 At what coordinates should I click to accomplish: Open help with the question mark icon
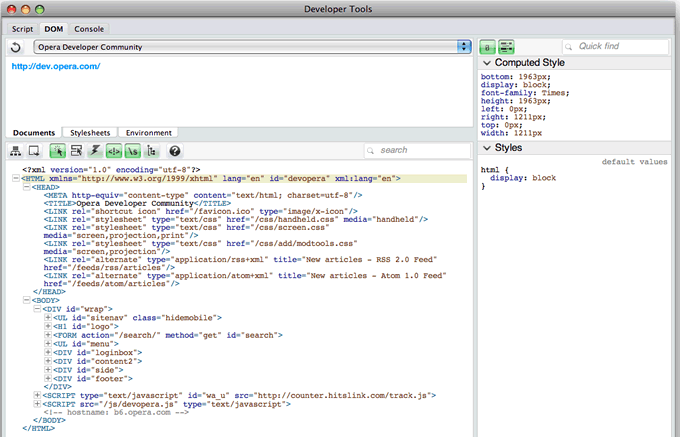click(175, 151)
